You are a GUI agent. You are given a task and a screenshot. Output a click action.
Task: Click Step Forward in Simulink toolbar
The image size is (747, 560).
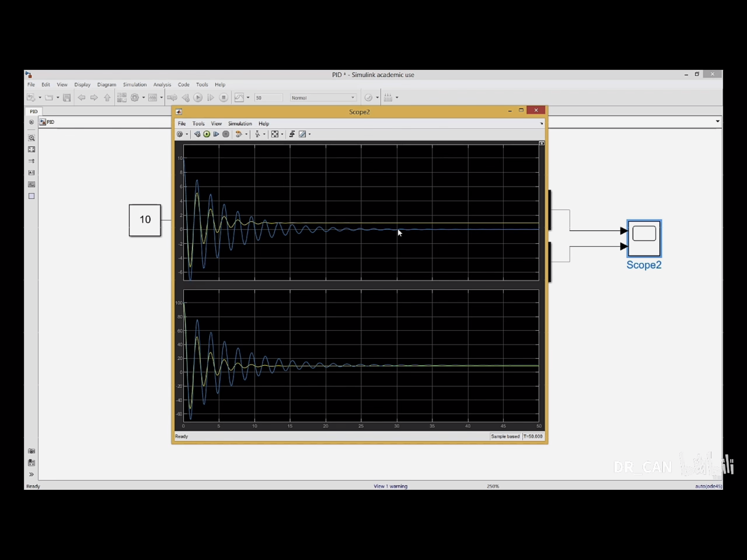[x=210, y=98]
